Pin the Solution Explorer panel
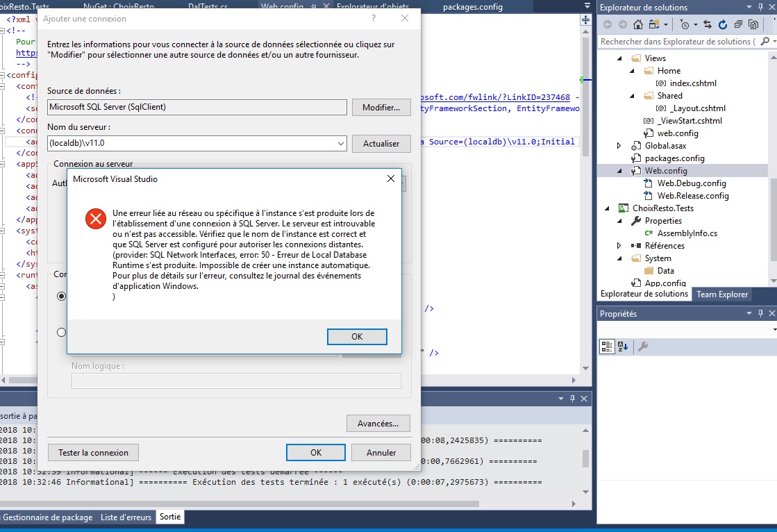This screenshot has height=532, width=777. (x=762, y=8)
